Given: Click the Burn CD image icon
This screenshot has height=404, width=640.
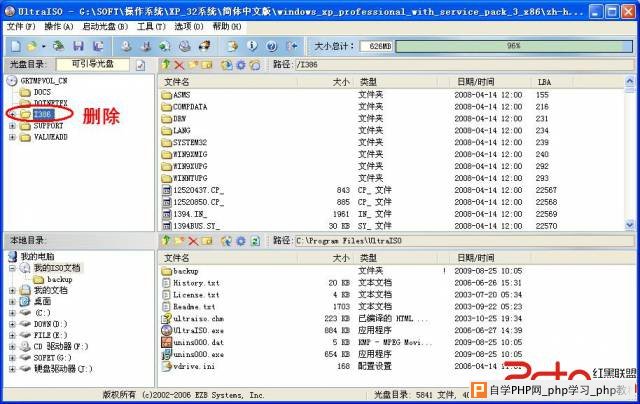Looking at the screenshot, I should pos(204,46).
